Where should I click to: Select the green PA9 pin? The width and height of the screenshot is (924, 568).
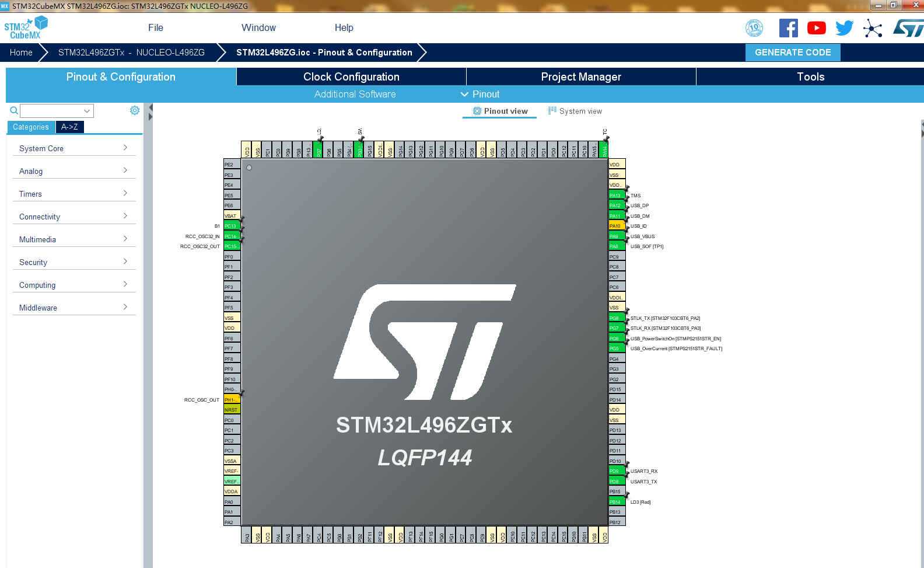[617, 236]
